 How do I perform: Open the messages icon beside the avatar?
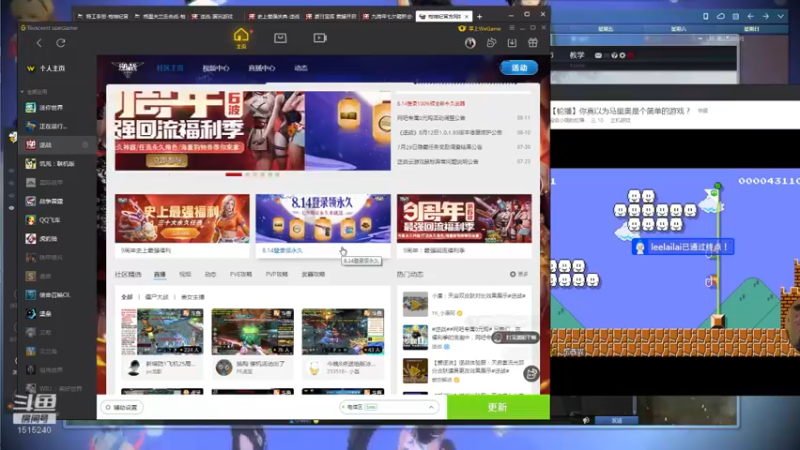coord(491,43)
